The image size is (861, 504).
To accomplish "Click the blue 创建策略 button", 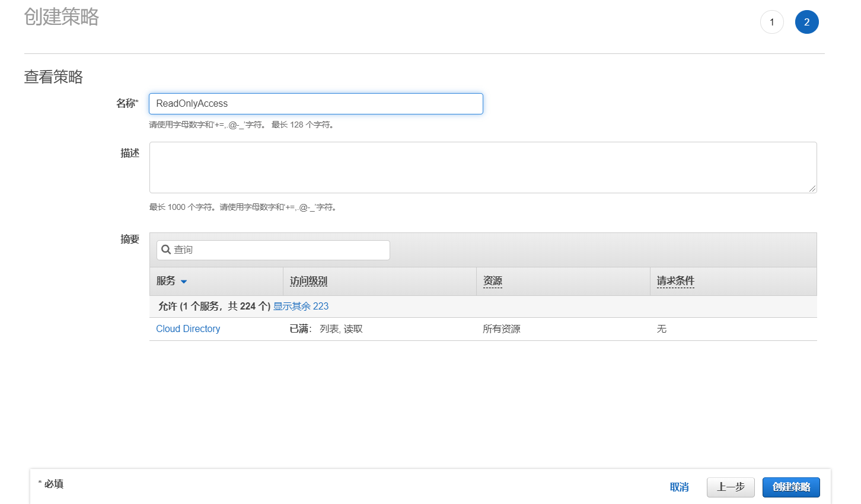I will pos(791,487).
